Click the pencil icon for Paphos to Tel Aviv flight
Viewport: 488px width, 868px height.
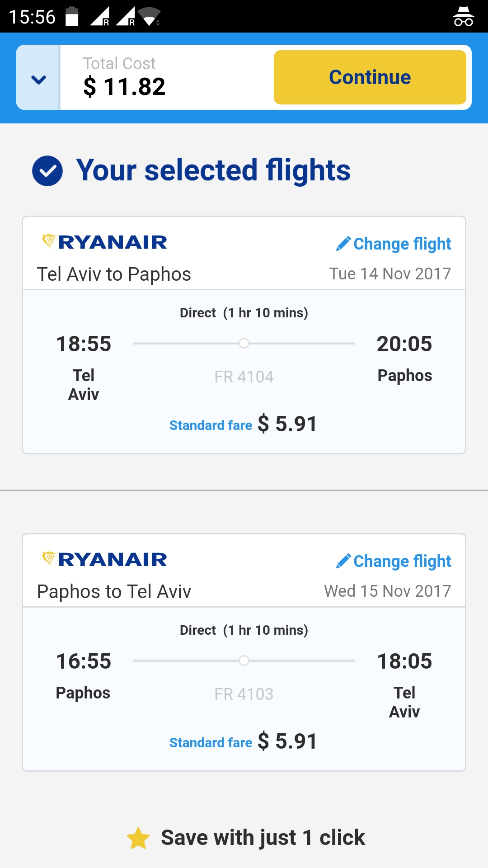pos(343,561)
